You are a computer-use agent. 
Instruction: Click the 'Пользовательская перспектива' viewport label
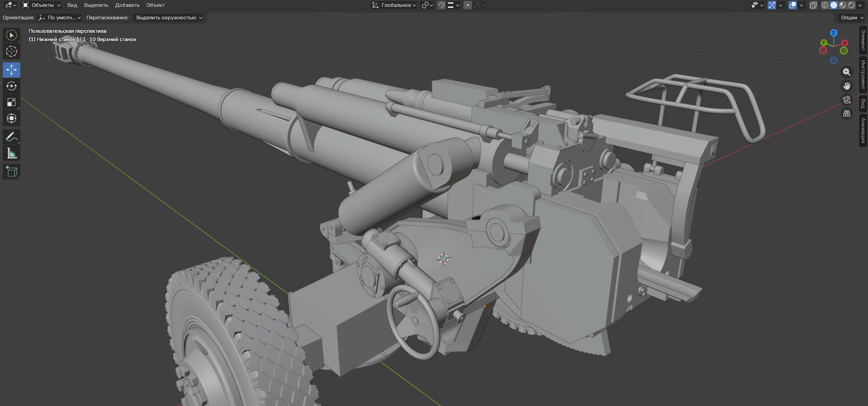point(67,31)
